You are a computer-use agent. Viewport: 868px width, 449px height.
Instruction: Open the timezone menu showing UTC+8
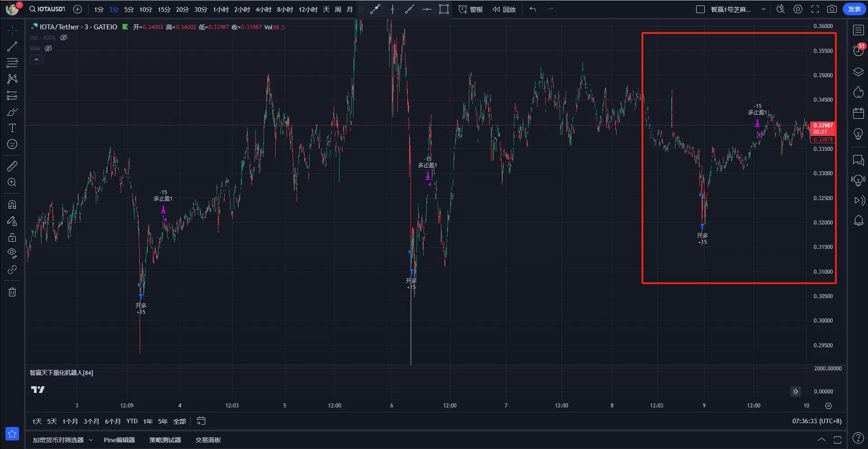(x=817, y=421)
